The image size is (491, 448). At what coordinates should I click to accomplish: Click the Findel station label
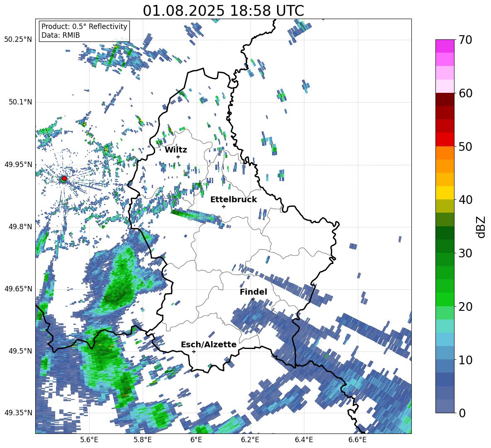click(x=253, y=292)
